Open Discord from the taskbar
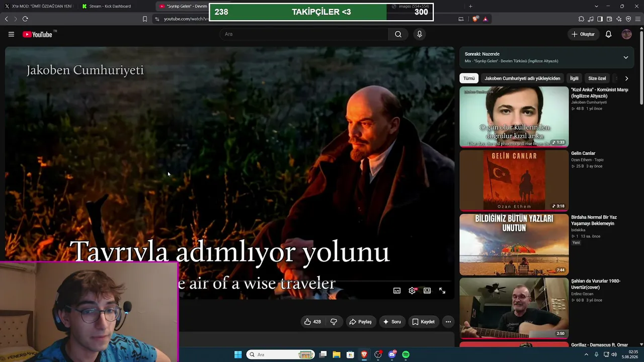 [392, 354]
